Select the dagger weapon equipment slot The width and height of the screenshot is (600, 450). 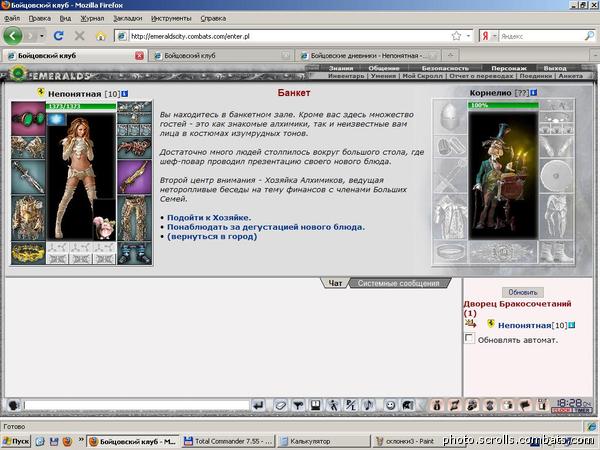28,177
